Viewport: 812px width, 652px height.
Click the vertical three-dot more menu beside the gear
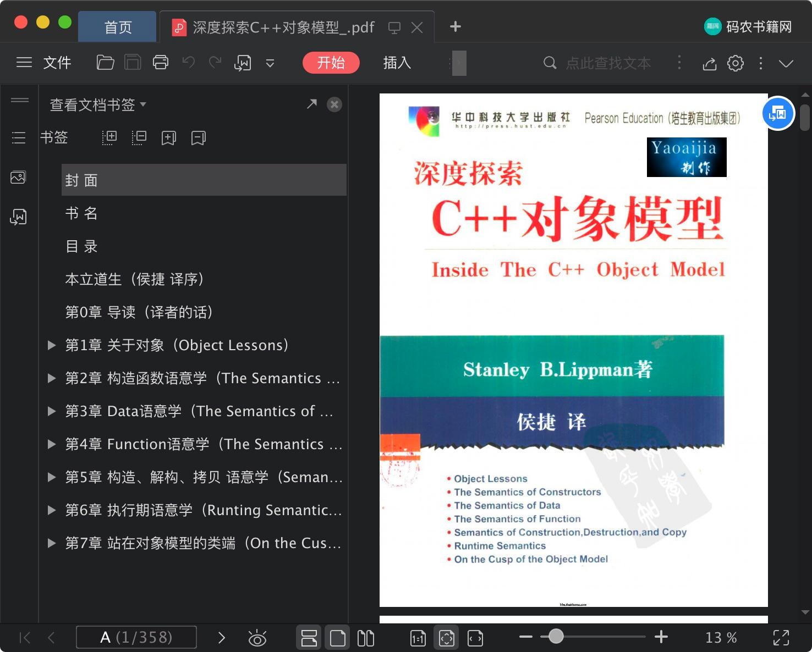761,63
